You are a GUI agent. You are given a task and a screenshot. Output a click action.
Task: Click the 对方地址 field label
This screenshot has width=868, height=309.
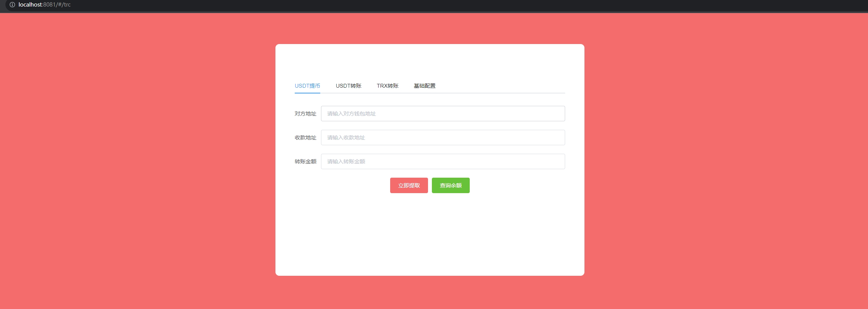click(305, 114)
